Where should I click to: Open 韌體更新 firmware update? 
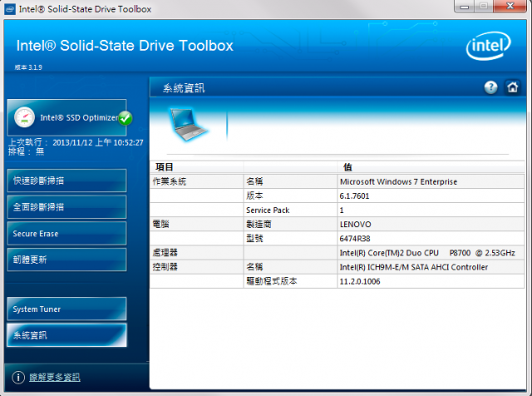pos(66,260)
